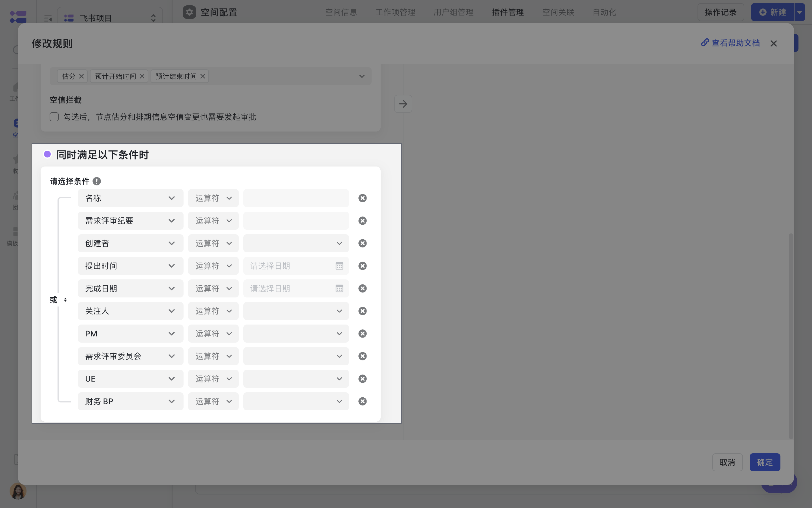Image resolution: width=812 pixels, height=508 pixels.
Task: Enable the 空值拦截 checkbox
Action: click(54, 117)
